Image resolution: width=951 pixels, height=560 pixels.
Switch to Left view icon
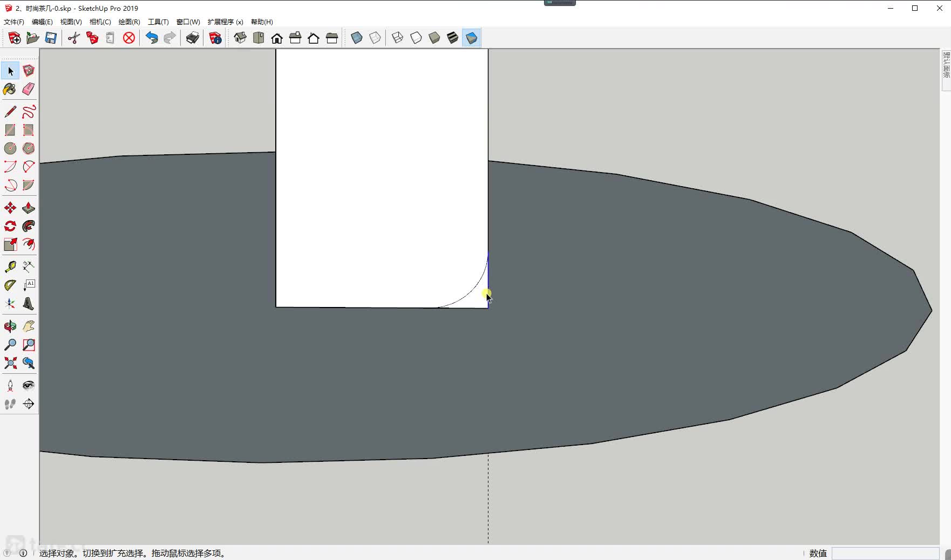click(x=332, y=38)
